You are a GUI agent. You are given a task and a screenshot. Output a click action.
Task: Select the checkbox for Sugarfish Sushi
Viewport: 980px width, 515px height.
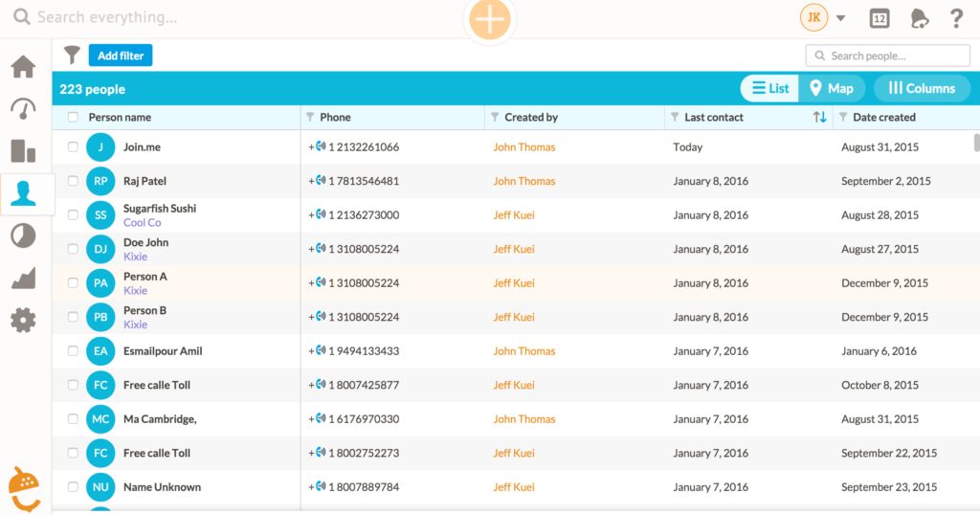click(x=73, y=215)
